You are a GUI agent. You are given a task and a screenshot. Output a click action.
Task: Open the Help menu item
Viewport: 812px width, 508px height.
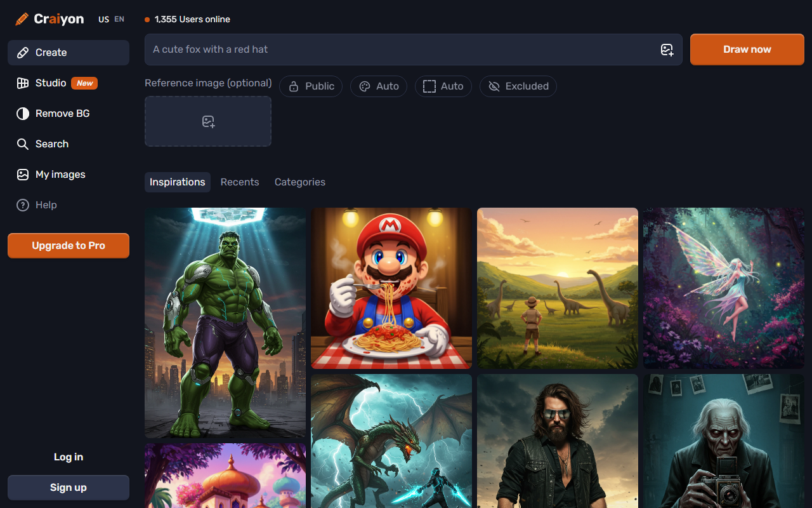pyautogui.click(x=69, y=205)
